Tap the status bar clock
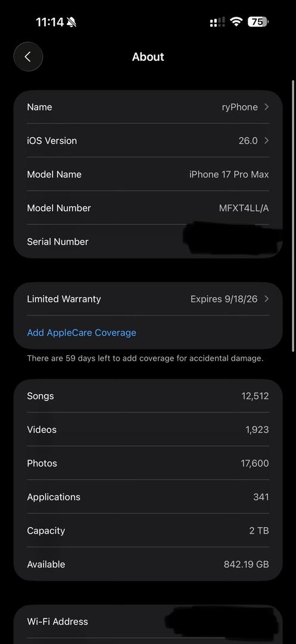 pos(50,22)
